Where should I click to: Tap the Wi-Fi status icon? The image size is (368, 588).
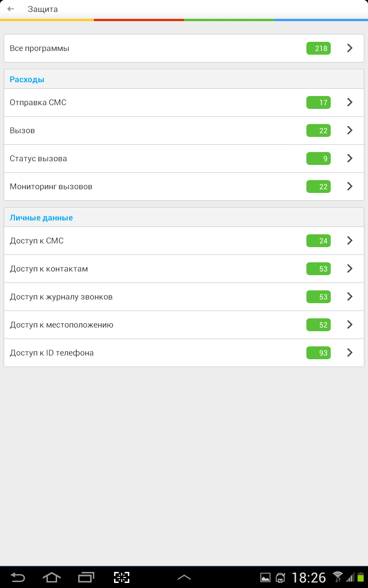tap(338, 577)
